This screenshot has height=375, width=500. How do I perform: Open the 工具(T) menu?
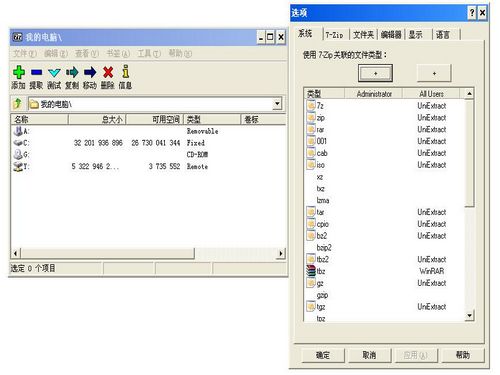coord(149,53)
